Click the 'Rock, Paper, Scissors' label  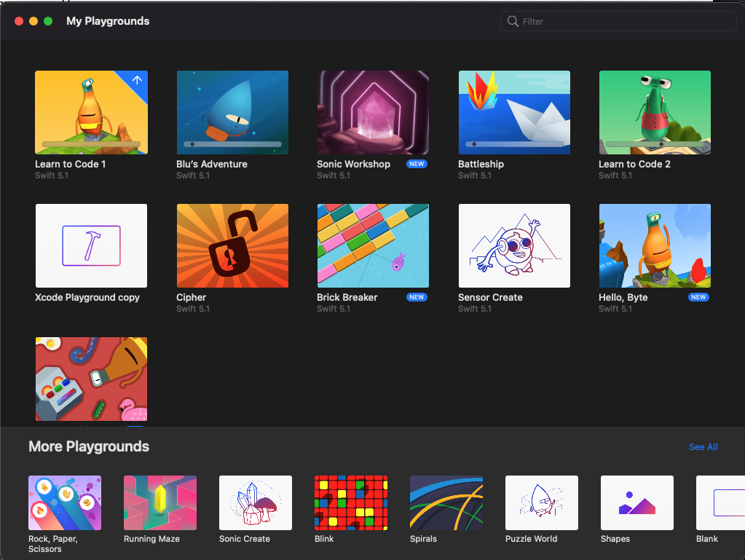52,544
